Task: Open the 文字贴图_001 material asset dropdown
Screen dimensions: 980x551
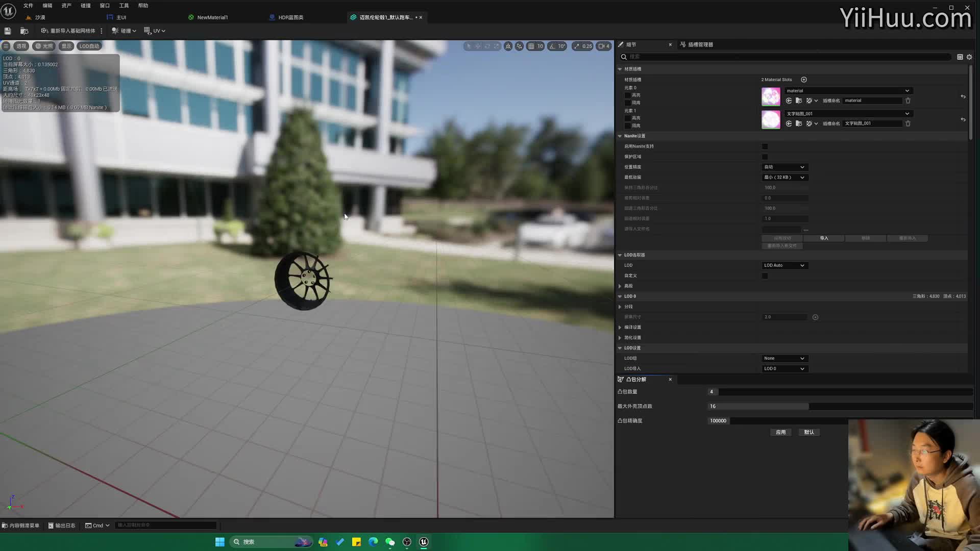Action: 848,114
